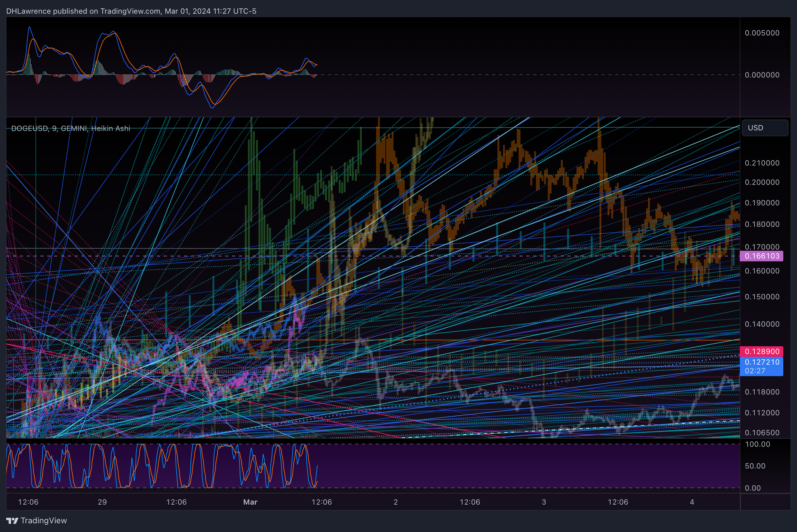The height and width of the screenshot is (532, 797).
Task: Click the 0.00 stochastic axis value
Action: click(x=753, y=488)
